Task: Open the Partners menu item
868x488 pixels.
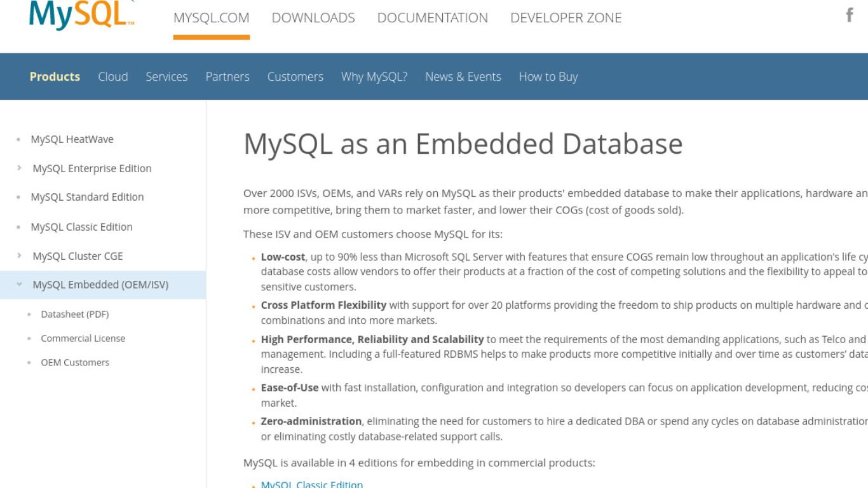Action: coord(227,76)
